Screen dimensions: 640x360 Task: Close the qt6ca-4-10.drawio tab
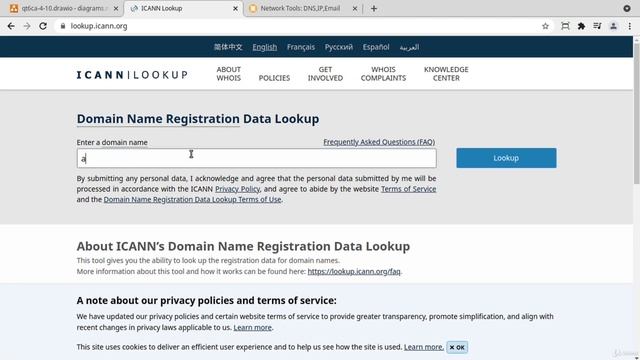pyautogui.click(x=116, y=8)
